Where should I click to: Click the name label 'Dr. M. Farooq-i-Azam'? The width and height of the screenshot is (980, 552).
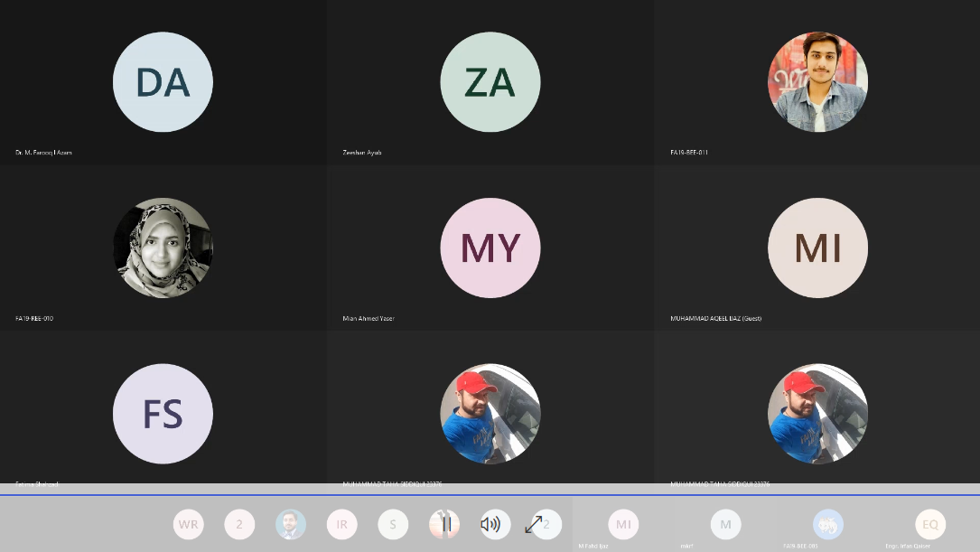tap(43, 153)
